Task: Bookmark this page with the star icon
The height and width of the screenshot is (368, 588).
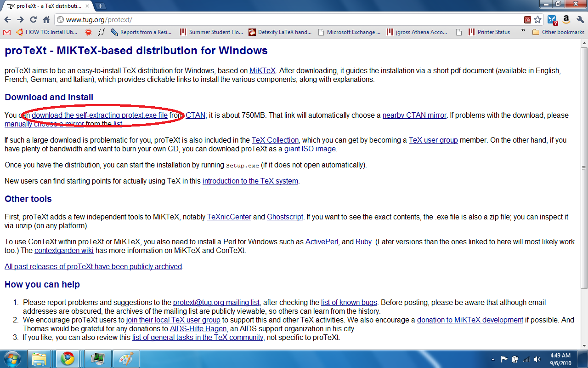Action: coord(537,20)
